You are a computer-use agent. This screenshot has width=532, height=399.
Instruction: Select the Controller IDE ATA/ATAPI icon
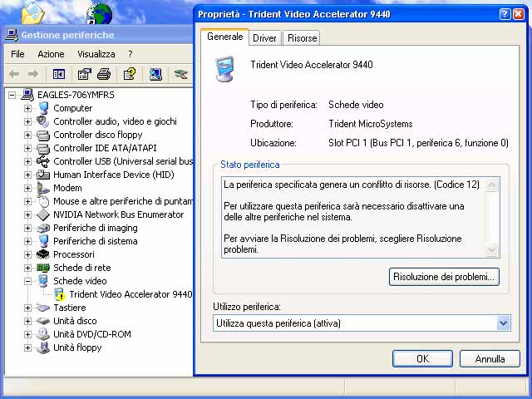coord(43,148)
